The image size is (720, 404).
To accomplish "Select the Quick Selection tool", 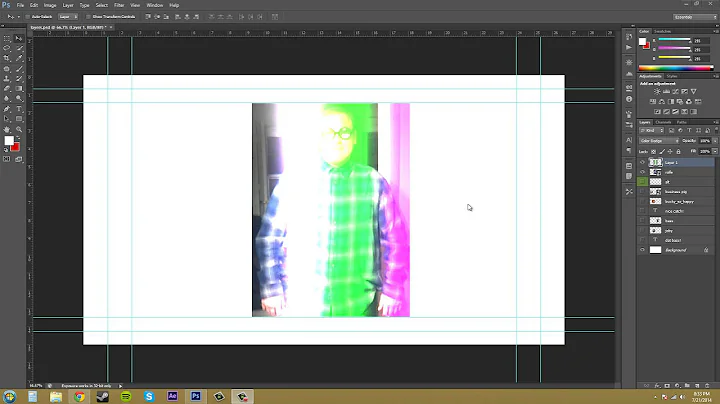I will (19, 48).
